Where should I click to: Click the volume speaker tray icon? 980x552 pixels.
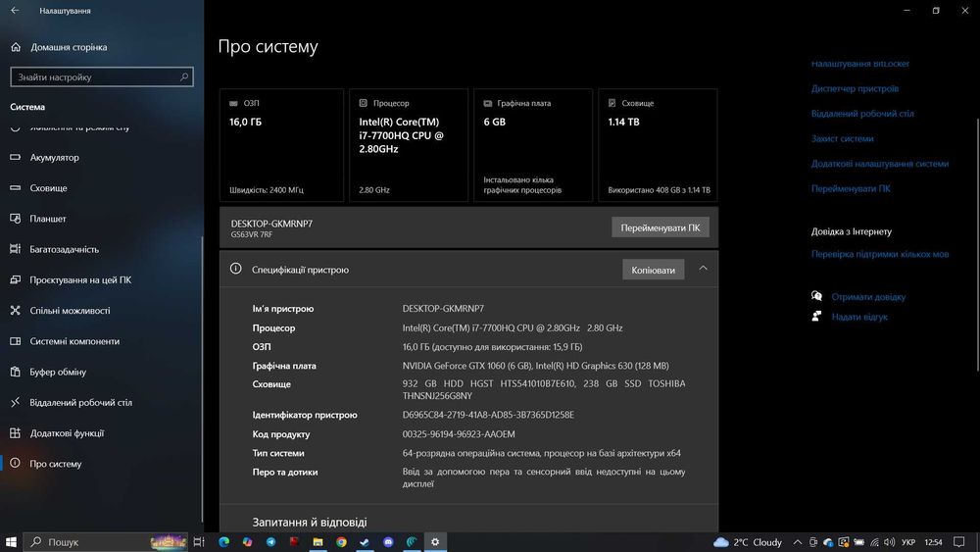(890, 542)
